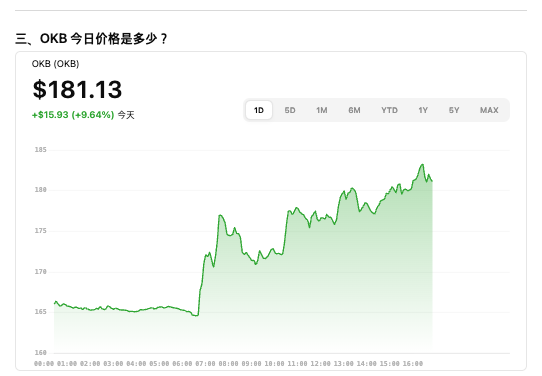Click the 今天 label beside price change

coord(126,115)
